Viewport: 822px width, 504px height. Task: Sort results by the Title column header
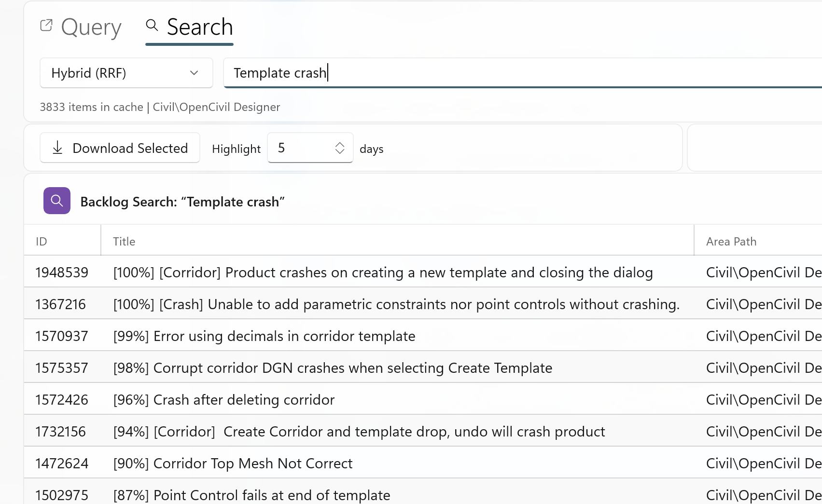tap(124, 241)
